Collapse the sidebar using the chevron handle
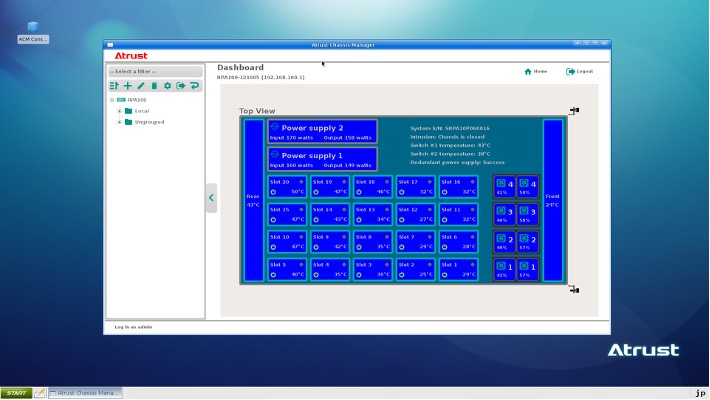 (x=211, y=198)
